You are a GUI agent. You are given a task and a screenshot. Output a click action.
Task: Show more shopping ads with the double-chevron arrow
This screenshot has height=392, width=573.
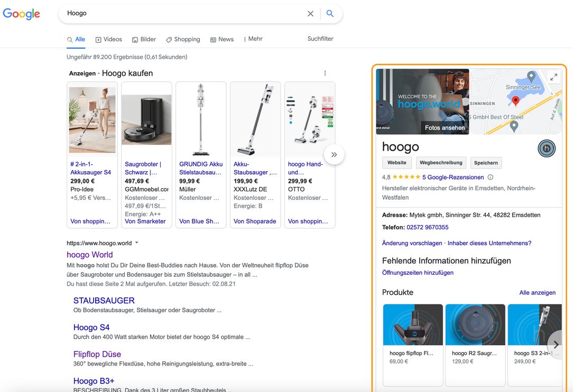(334, 155)
